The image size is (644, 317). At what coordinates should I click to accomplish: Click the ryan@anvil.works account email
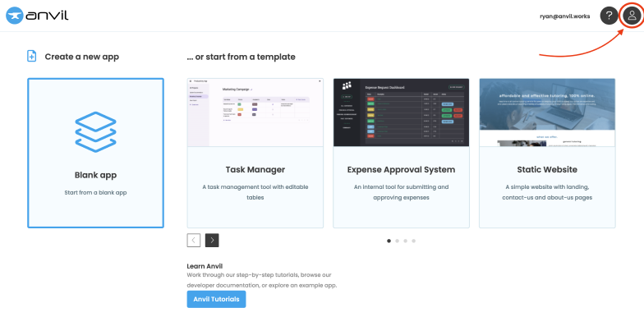coord(565,16)
